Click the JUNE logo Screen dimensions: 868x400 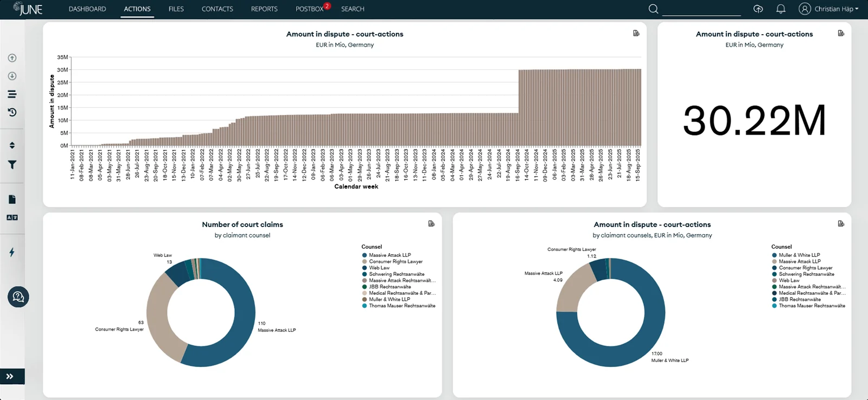28,9
